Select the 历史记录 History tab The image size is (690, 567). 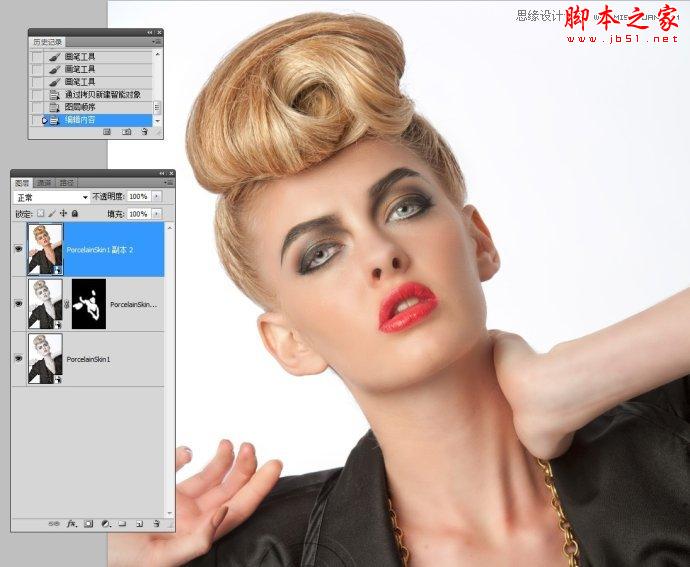48,42
